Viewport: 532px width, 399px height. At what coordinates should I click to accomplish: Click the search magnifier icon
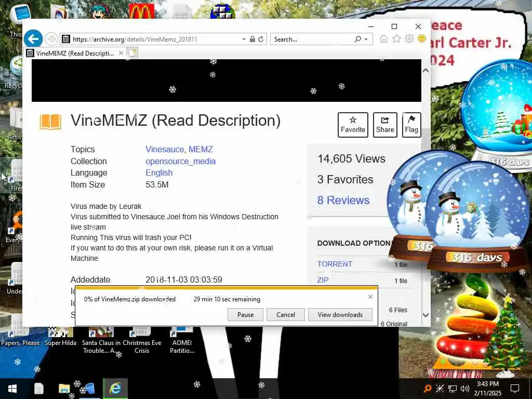357,39
